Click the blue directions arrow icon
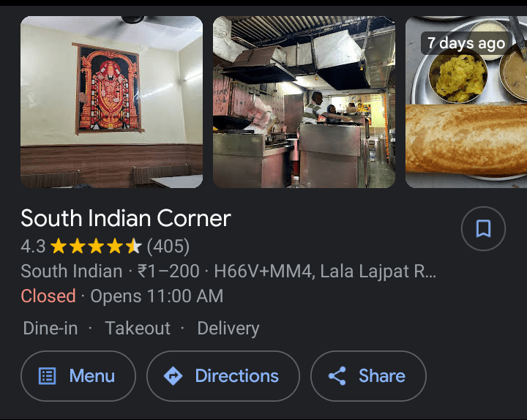The width and height of the screenshot is (527, 420). (173, 375)
